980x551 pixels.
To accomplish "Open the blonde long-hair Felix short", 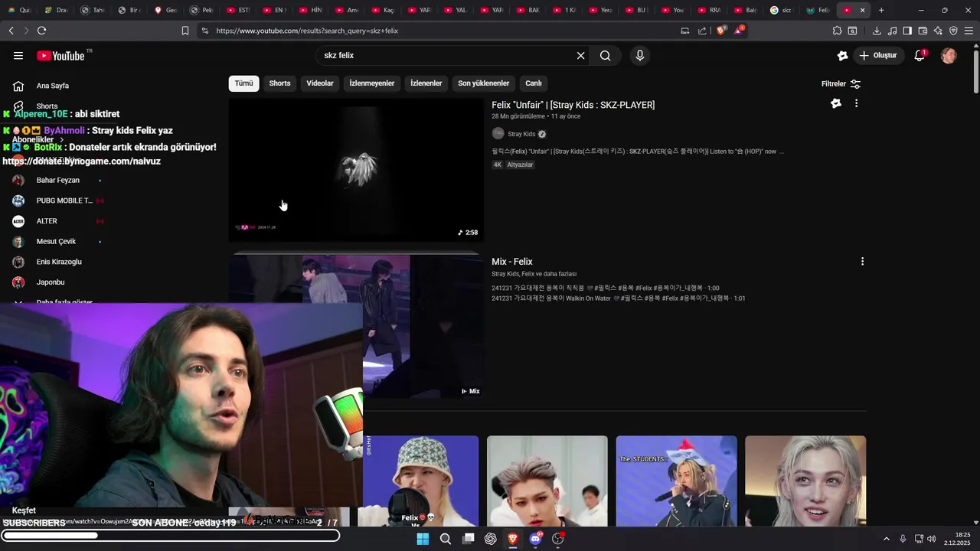I will tap(805, 481).
